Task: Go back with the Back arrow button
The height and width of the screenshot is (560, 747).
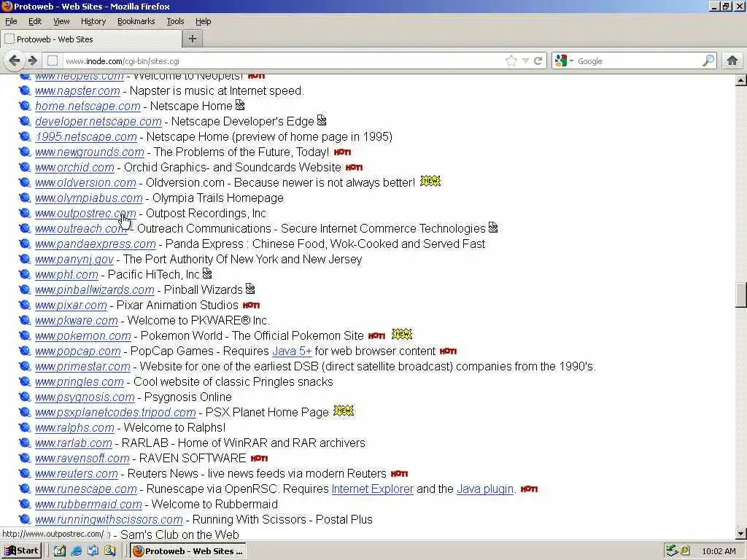Action: click(15, 61)
